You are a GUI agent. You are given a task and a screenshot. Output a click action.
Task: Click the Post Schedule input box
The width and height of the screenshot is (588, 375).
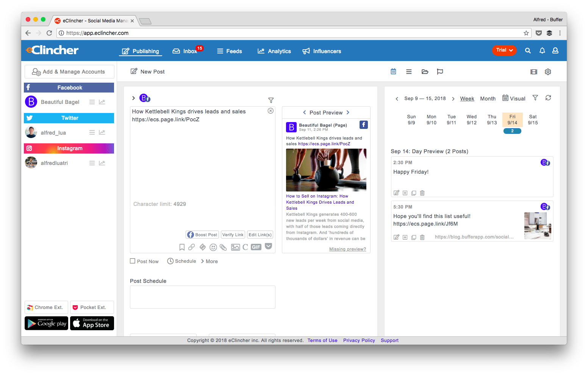[x=203, y=297]
